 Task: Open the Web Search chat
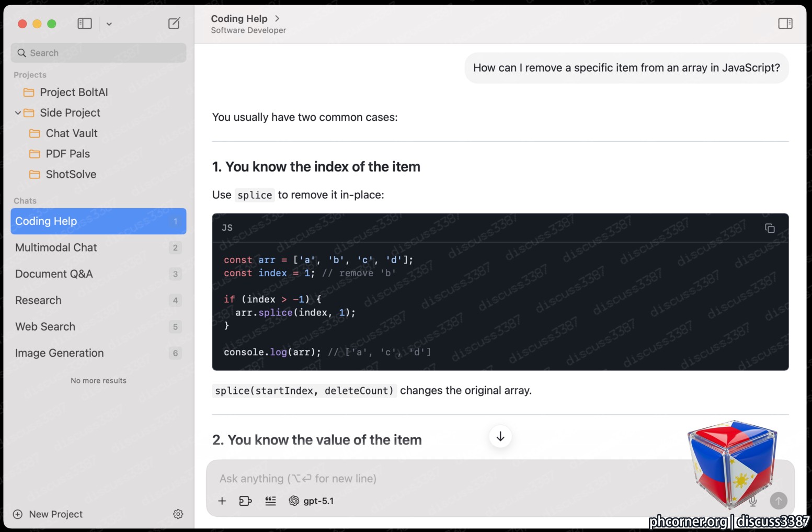98,326
